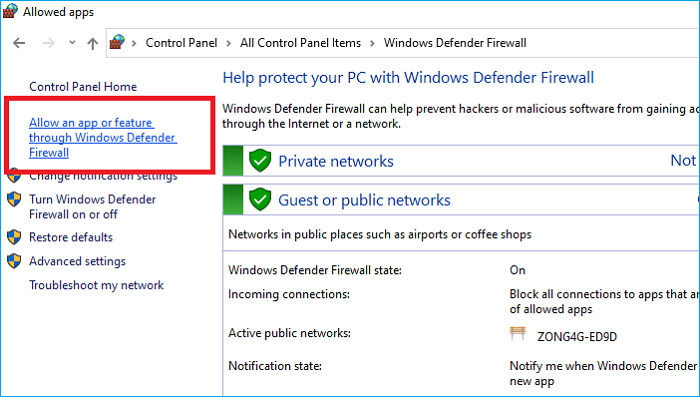Go back with the back arrow

[19, 43]
